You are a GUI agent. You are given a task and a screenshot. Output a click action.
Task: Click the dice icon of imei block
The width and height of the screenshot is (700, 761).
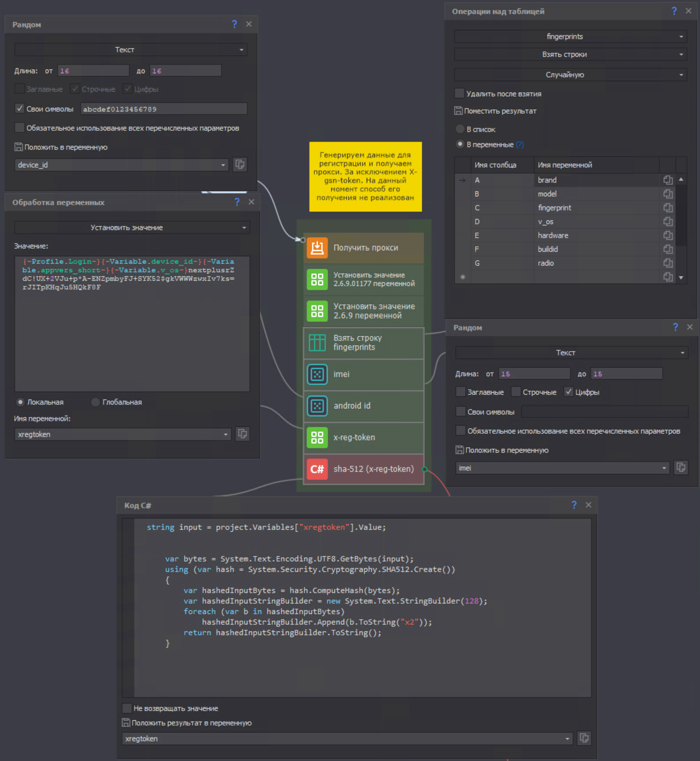pos(317,374)
